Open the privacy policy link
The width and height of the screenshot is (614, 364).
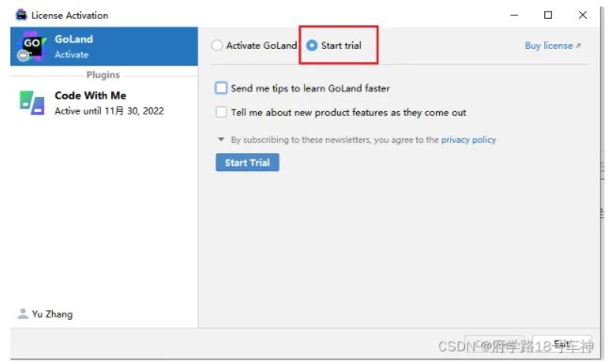tap(468, 139)
